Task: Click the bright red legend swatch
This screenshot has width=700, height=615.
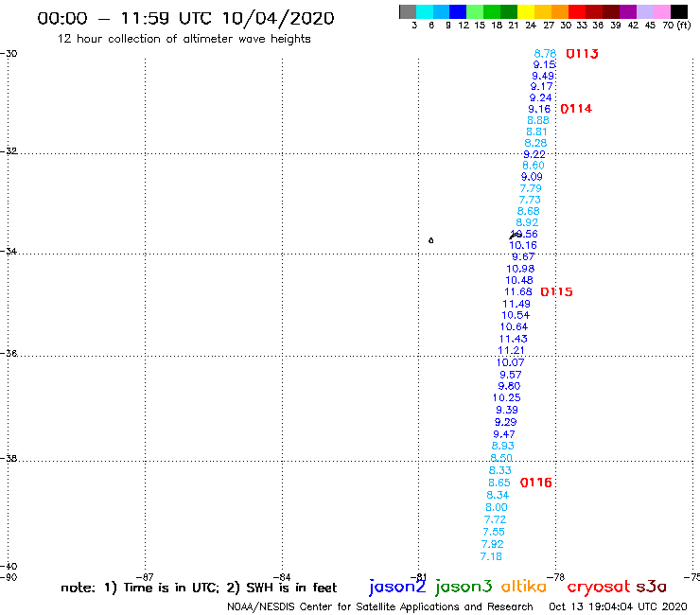Action: 577,11
